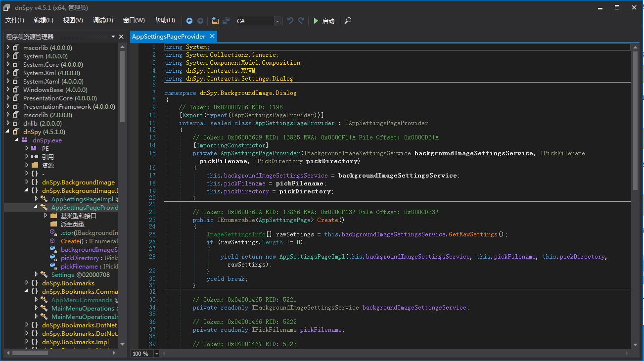Expand the System.Core (4.0.0.0) node
The width and height of the screenshot is (644, 361).
pyautogui.click(x=8, y=64)
